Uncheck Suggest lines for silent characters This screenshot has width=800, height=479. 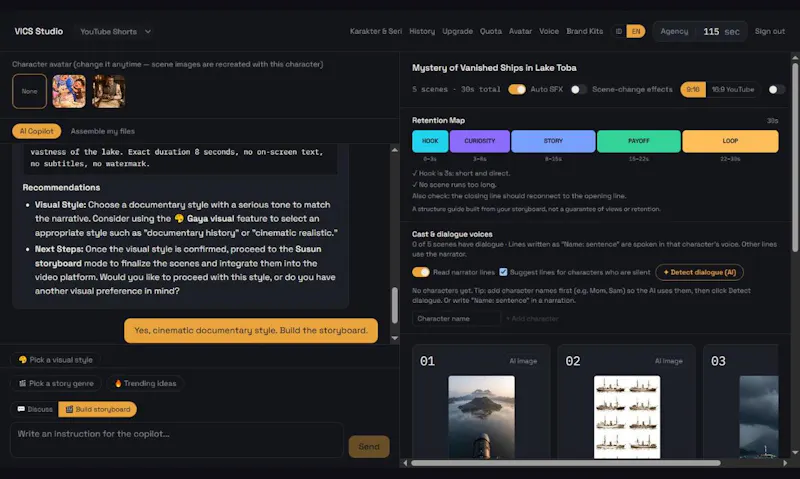(x=504, y=272)
